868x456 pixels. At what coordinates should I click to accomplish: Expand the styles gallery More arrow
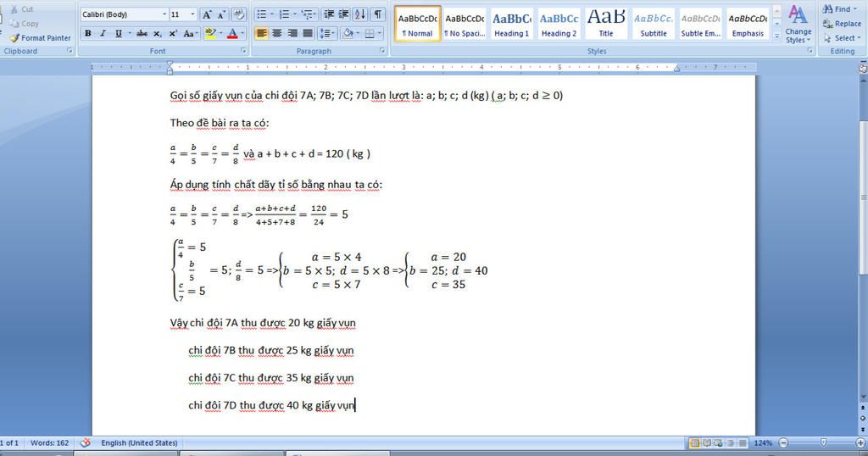coord(776,36)
